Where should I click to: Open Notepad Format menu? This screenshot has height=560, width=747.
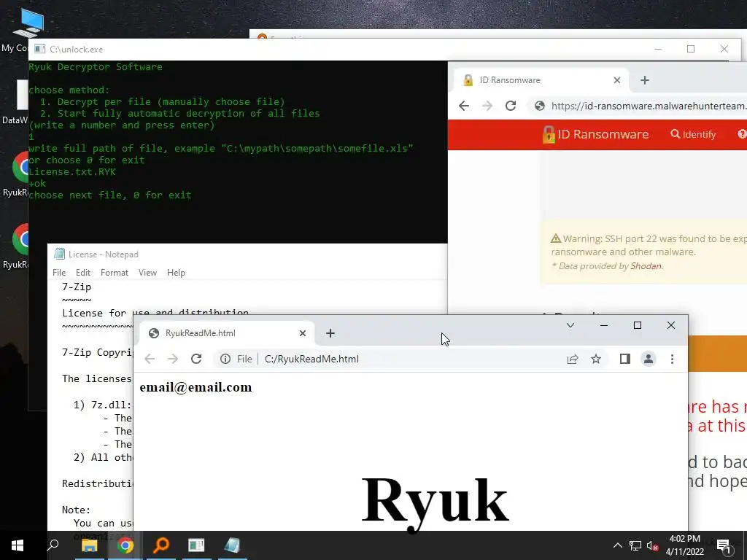(115, 273)
